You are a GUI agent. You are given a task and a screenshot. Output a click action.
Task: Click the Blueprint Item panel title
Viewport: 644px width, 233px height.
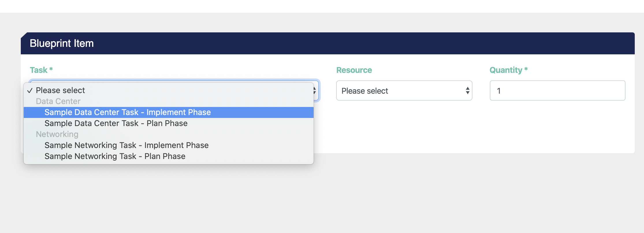pyautogui.click(x=62, y=43)
